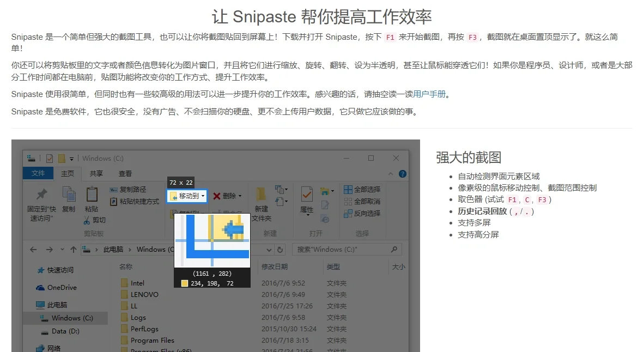The width and height of the screenshot is (644, 352).
Task: Open the 移动到 dropdown arrow
Action: [203, 195]
